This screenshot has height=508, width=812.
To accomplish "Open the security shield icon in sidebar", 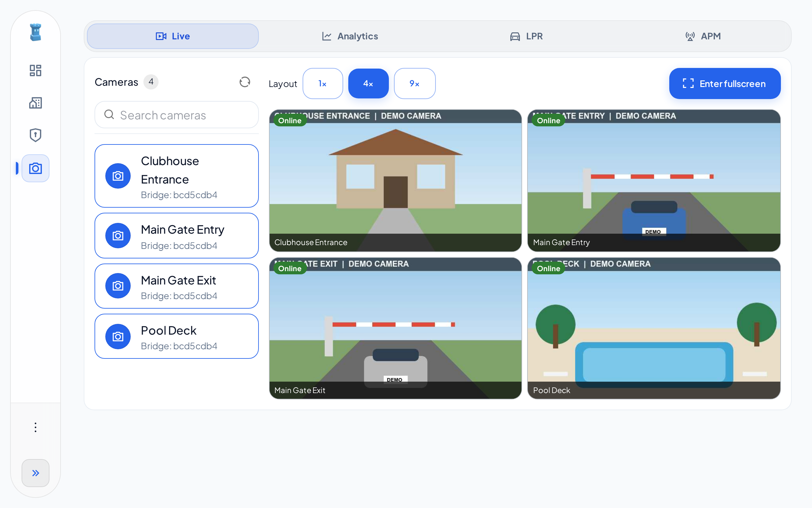I will pos(35,135).
